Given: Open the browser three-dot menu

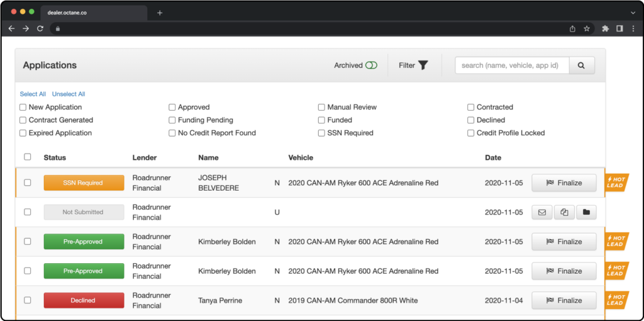Looking at the screenshot, I should click(x=633, y=28).
